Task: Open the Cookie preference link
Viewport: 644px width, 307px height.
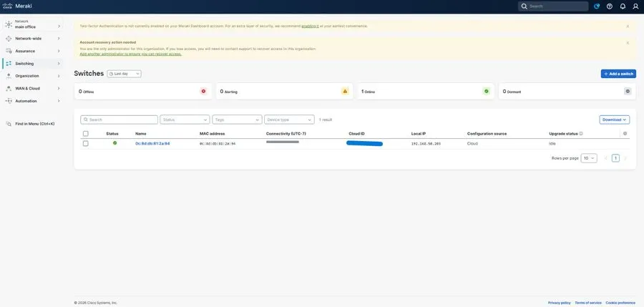Action: pos(620,303)
